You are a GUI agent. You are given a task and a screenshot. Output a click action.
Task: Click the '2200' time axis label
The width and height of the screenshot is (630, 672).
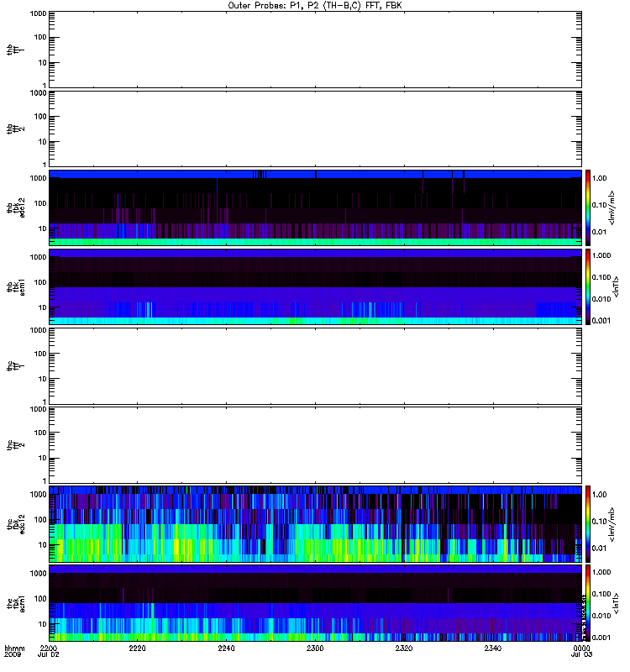[49, 648]
